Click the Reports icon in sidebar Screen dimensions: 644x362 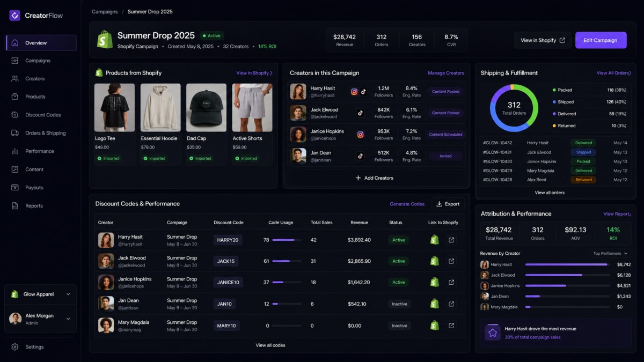coord(14,206)
